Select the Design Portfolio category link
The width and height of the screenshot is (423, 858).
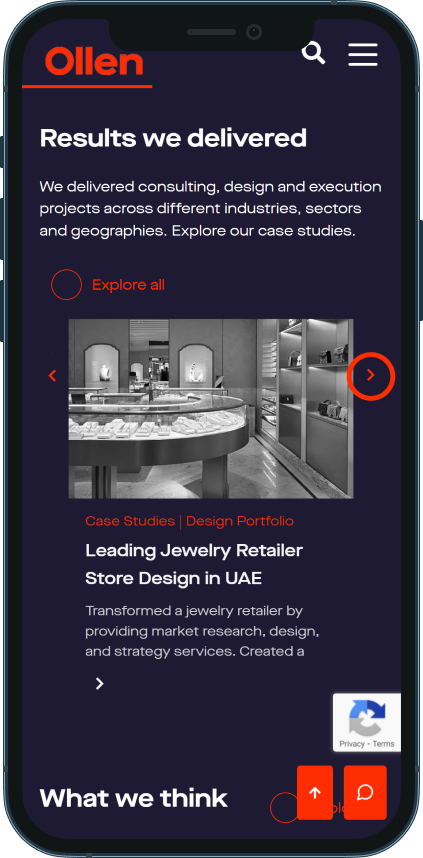coord(240,521)
